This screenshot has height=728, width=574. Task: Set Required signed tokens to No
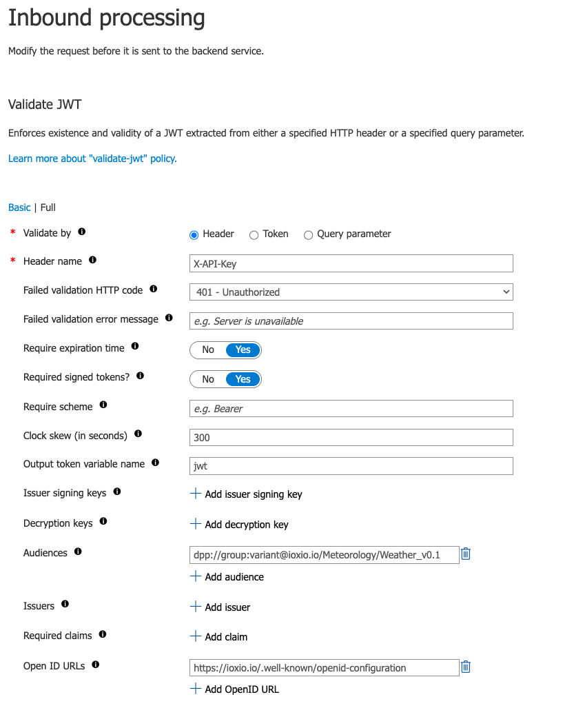click(x=208, y=379)
